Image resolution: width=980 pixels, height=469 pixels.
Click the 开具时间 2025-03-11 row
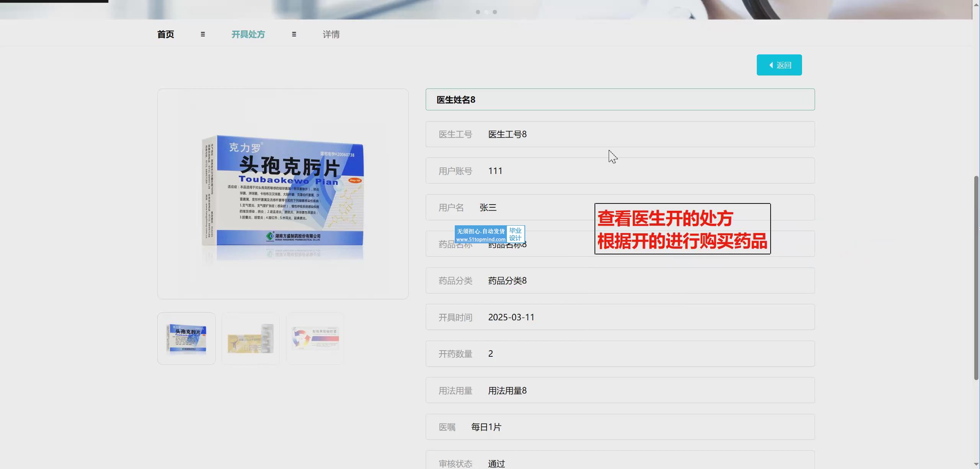[x=620, y=317]
